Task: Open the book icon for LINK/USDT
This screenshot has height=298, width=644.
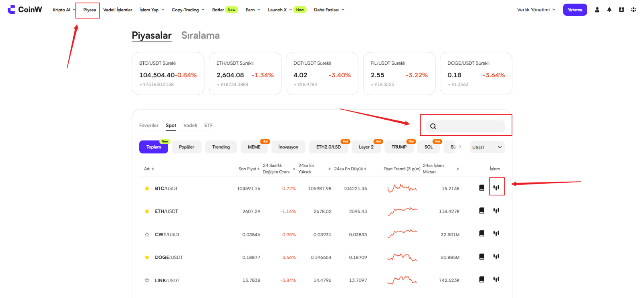Action: (482, 279)
